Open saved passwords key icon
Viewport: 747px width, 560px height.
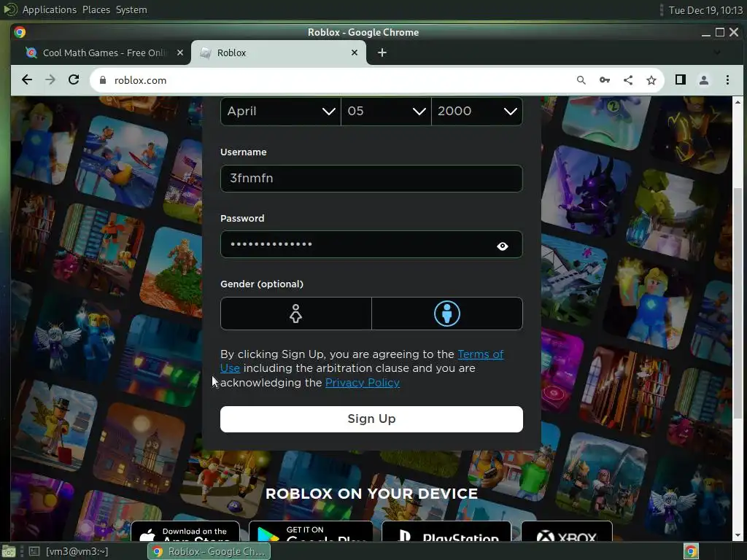[x=605, y=80]
